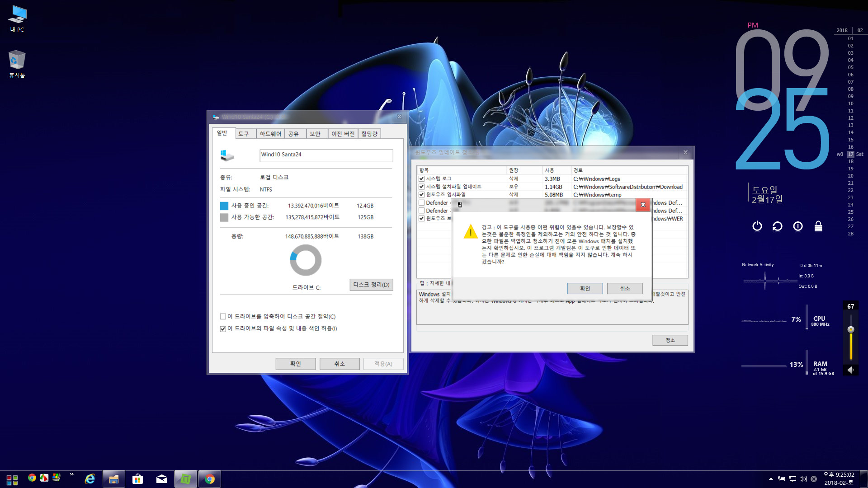Click battery power tray icon
This screenshot has height=488, width=868.
pos(781,479)
